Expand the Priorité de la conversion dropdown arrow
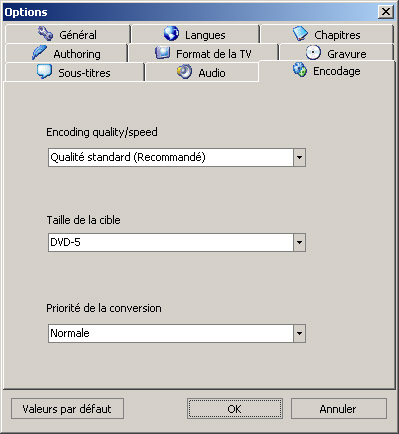The image size is (399, 434). click(x=299, y=333)
